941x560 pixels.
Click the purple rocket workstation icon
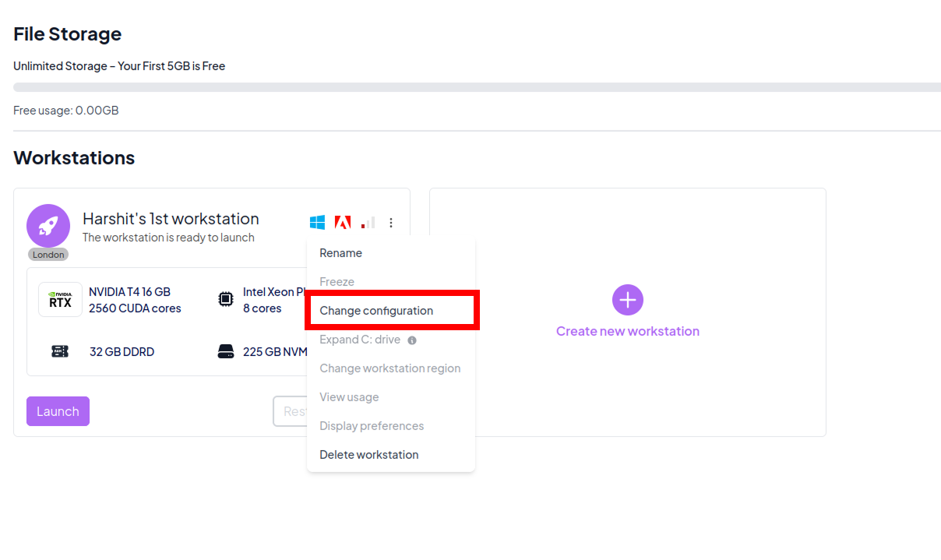48,226
